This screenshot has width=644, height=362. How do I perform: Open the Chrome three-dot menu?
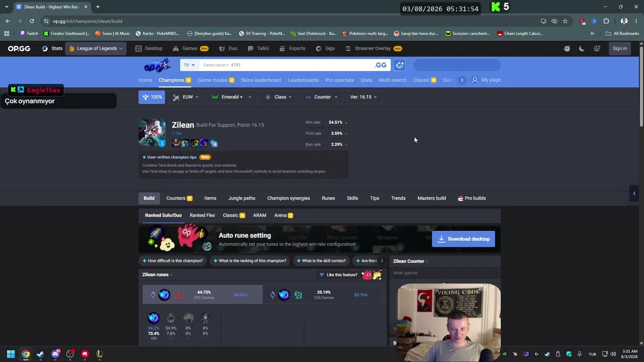(x=636, y=21)
